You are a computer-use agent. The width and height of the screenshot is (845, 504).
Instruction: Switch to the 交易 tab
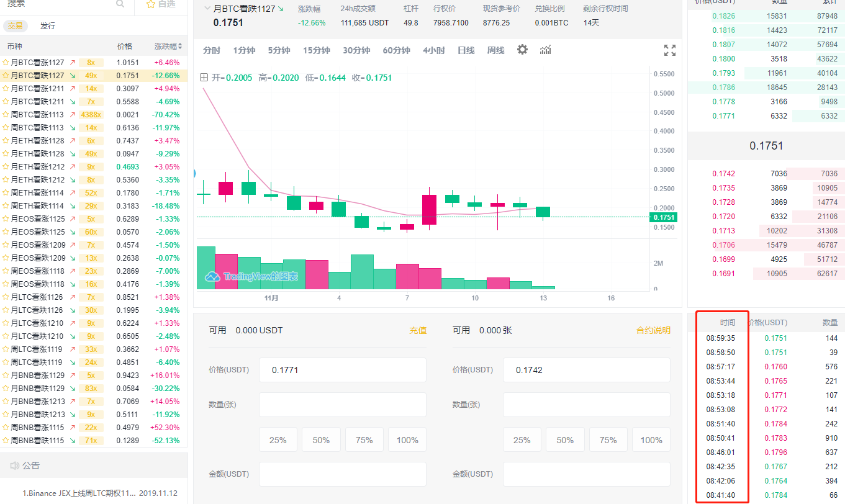(15, 26)
